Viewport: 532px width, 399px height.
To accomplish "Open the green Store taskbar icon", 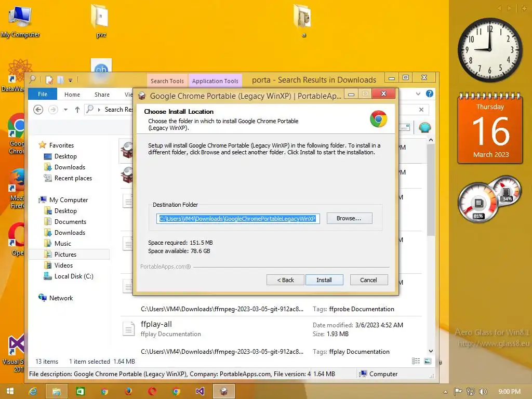I will point(80,391).
